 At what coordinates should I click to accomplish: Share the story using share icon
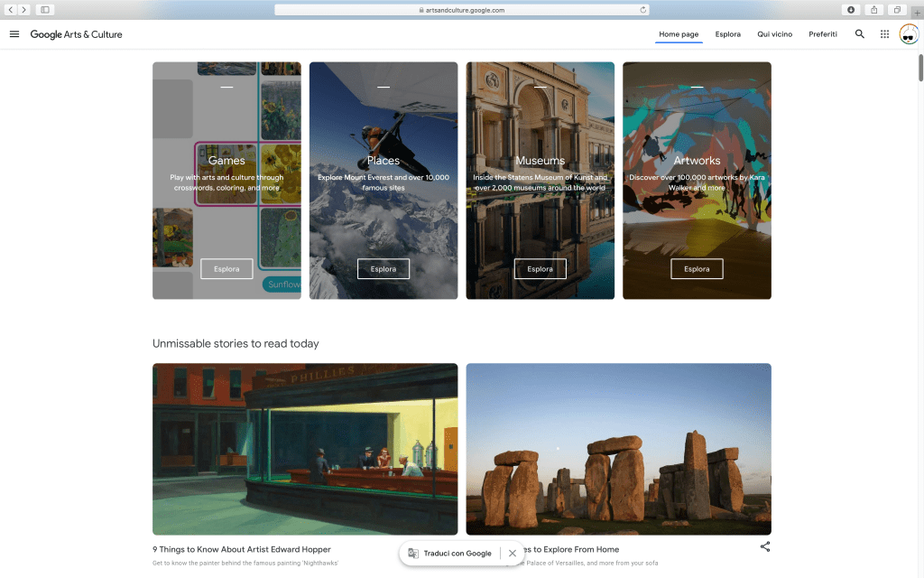(765, 546)
